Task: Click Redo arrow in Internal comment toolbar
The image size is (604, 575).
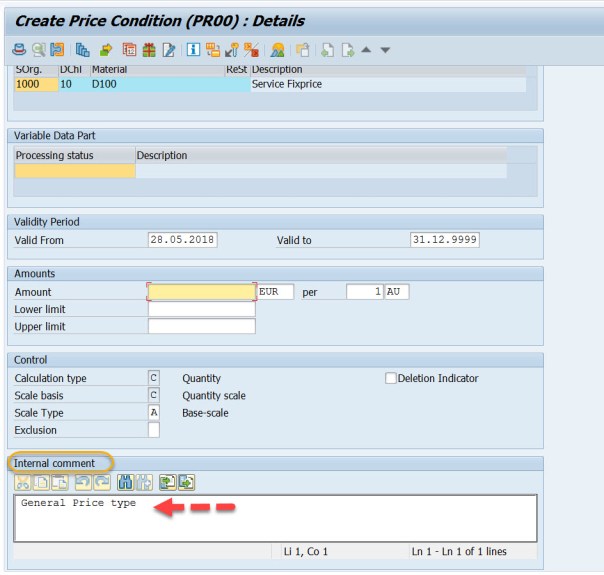Action: (x=100, y=482)
